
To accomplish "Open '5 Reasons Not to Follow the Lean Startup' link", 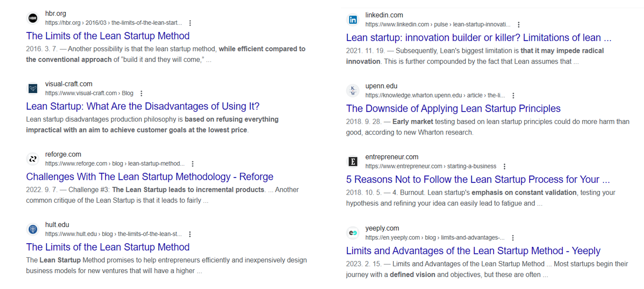I will click(x=478, y=180).
